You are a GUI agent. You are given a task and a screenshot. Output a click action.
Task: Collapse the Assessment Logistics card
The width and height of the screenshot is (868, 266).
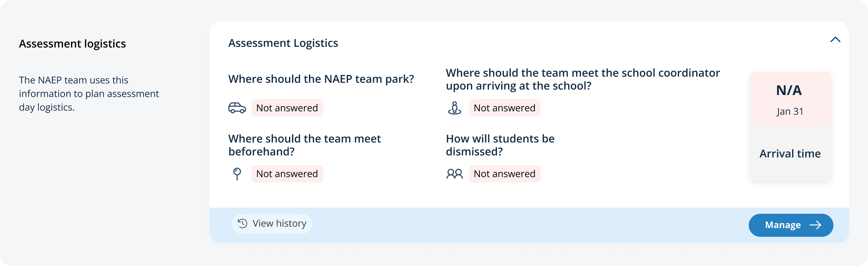(835, 40)
